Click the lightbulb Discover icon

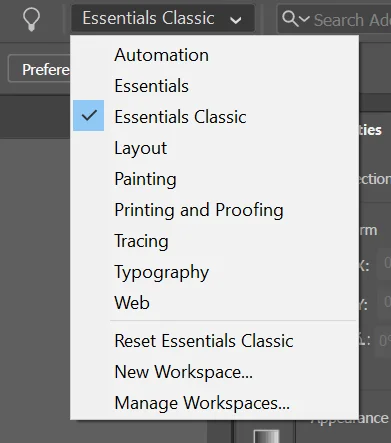point(31,19)
